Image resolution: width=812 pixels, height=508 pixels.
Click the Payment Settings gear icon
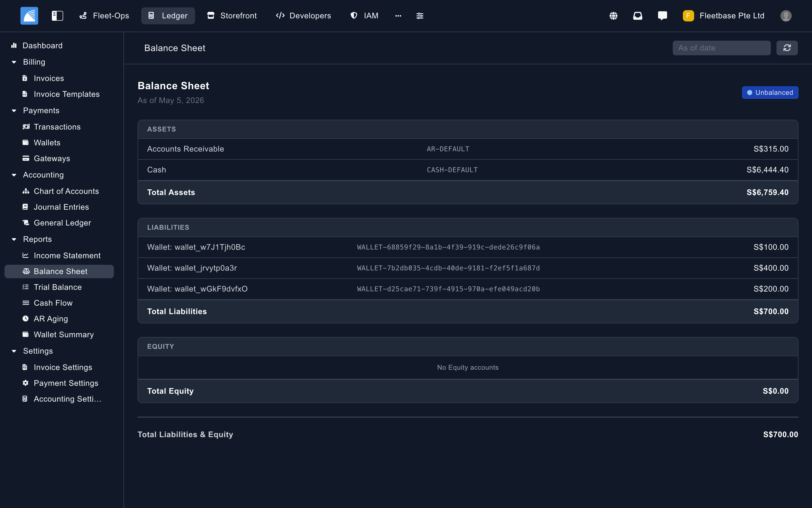pos(25,383)
